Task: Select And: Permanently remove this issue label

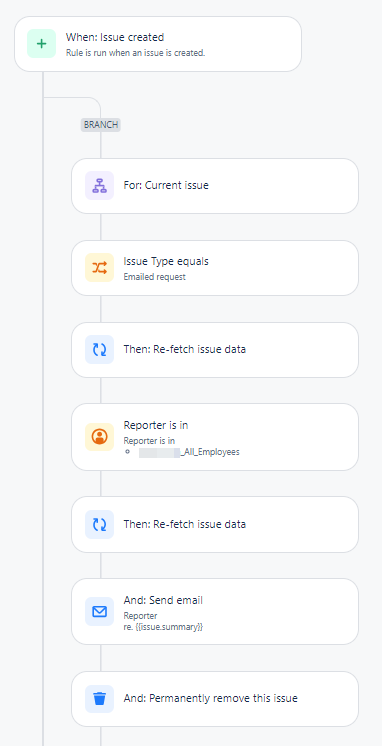Action: (x=210, y=698)
